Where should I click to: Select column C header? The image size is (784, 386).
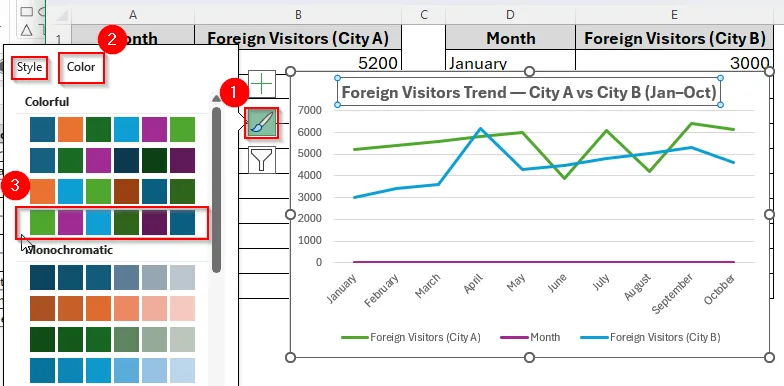pyautogui.click(x=424, y=15)
